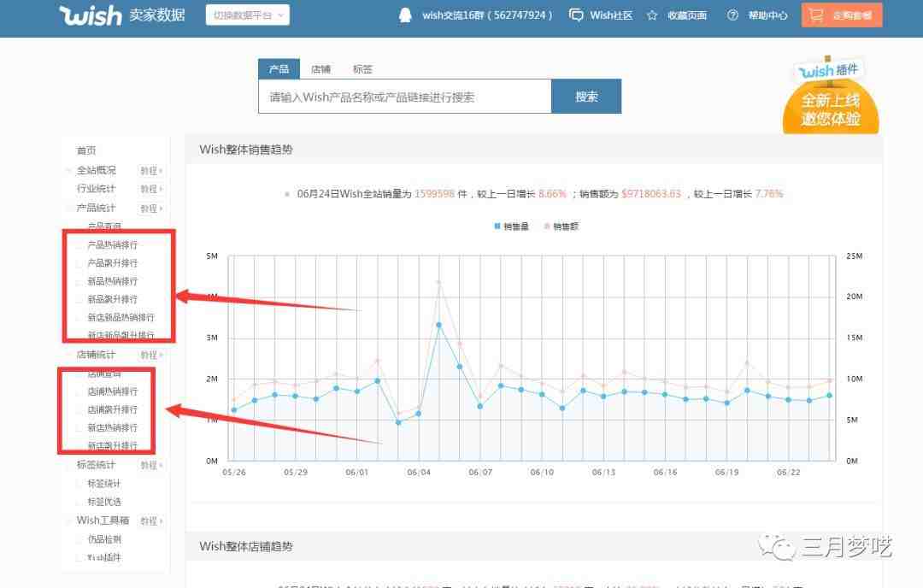
Task: Click small icon before 仿品检测
Action: tap(80, 539)
